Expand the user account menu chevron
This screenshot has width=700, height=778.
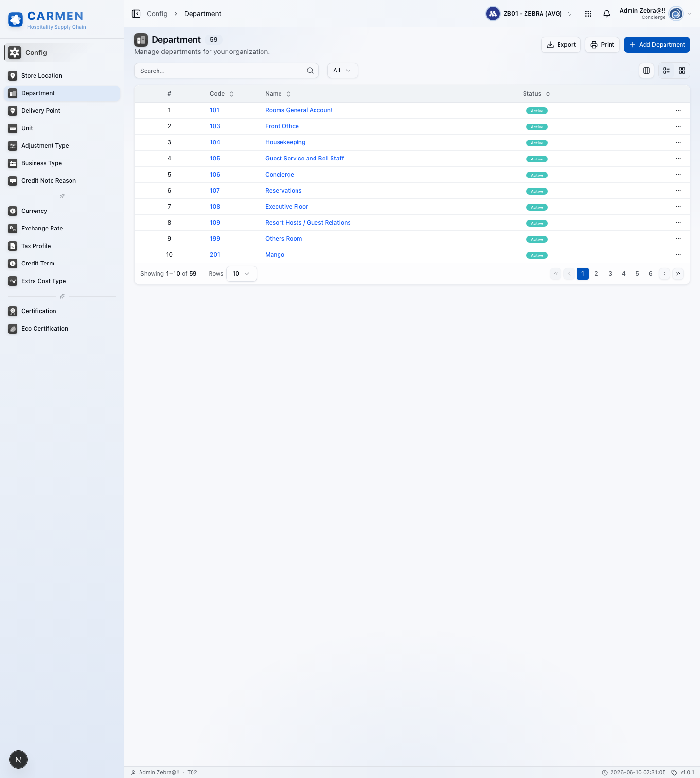tap(690, 14)
